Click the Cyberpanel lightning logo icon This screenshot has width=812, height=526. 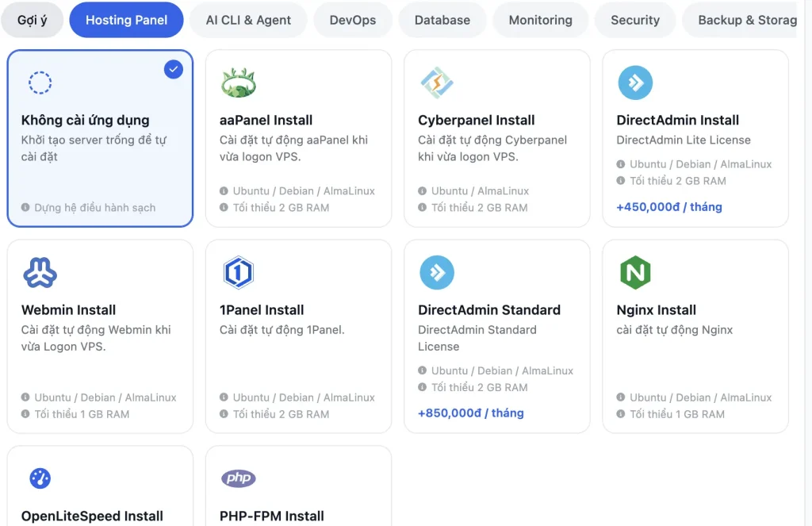(437, 83)
